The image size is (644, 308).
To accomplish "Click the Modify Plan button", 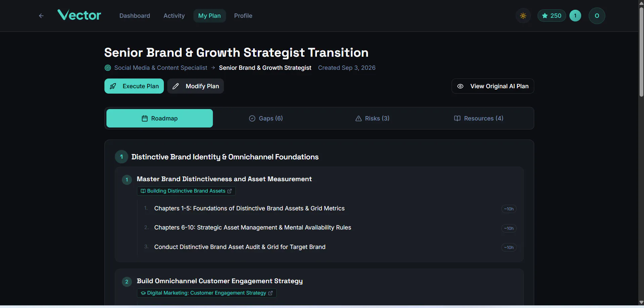I will (x=195, y=86).
